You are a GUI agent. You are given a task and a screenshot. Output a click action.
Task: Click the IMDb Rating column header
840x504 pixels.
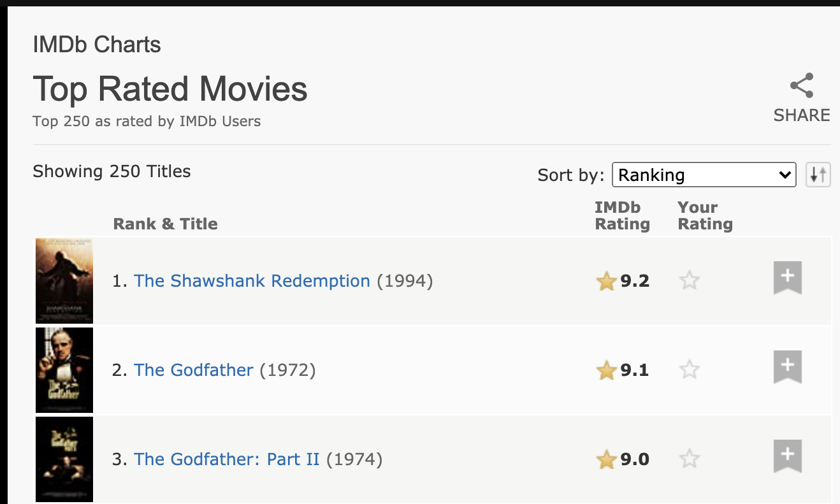pyautogui.click(x=622, y=215)
